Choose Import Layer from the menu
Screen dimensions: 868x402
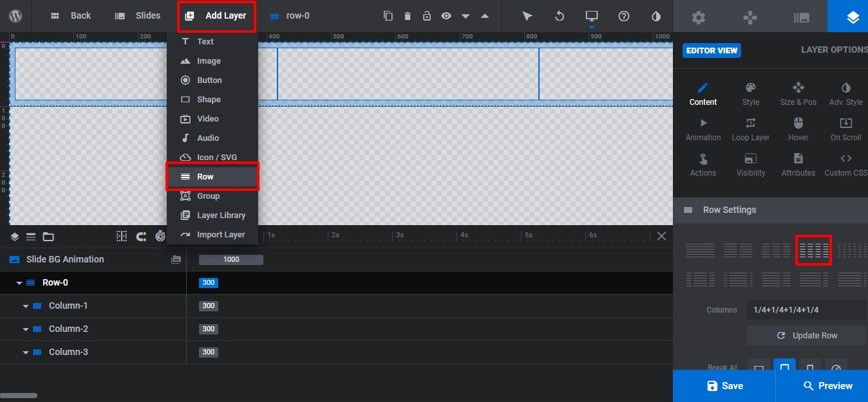[x=212, y=234]
